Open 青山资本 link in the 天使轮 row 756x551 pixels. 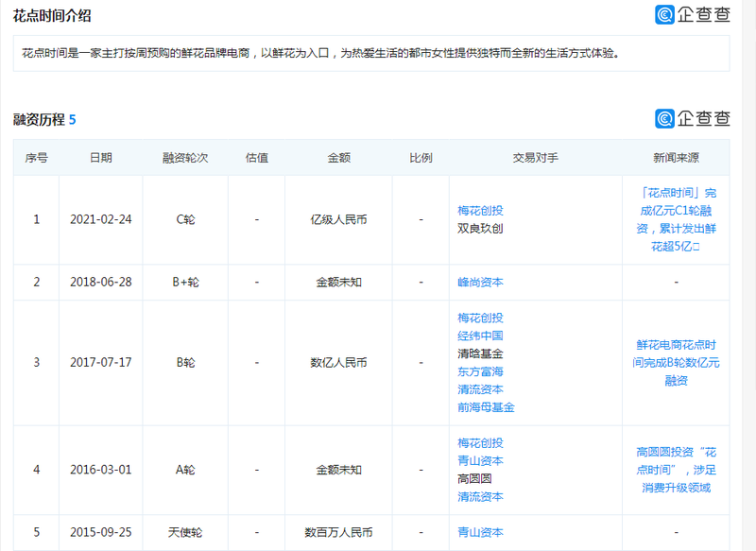(x=480, y=533)
